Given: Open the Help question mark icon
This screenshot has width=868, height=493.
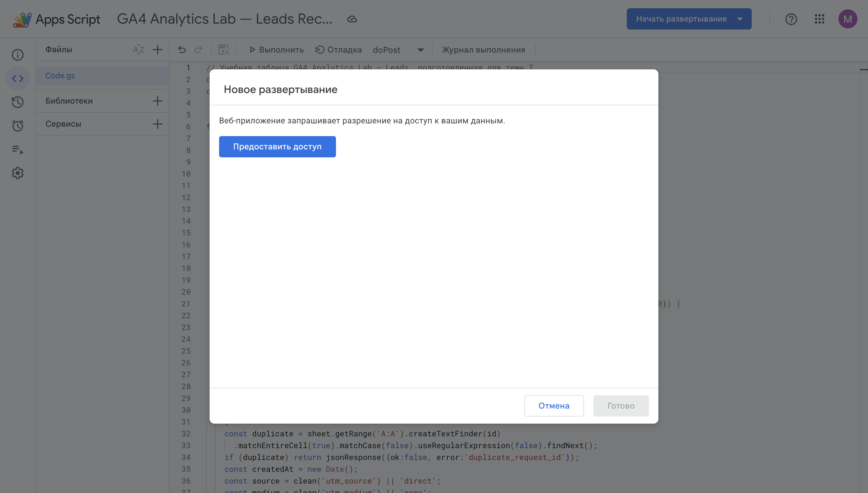Looking at the screenshot, I should pos(791,19).
